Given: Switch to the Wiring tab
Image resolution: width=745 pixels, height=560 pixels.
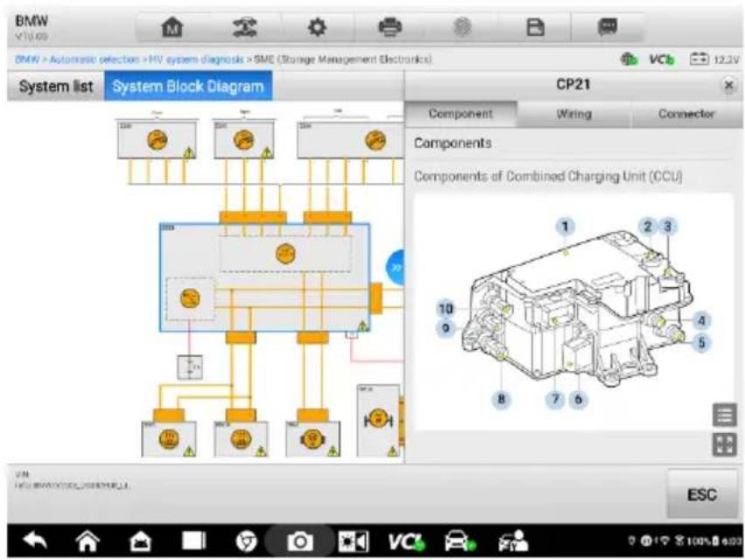Looking at the screenshot, I should [x=574, y=114].
